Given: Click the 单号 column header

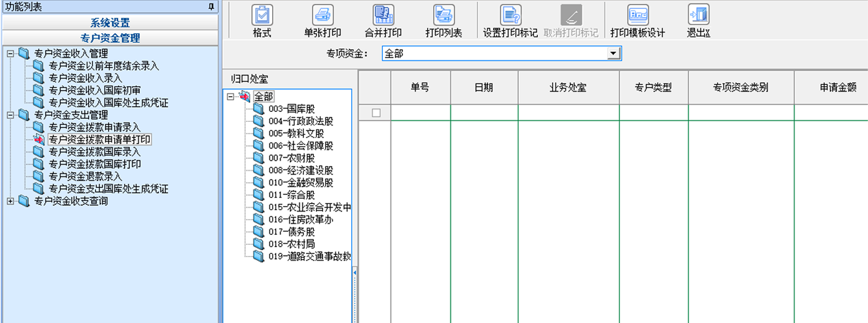Looking at the screenshot, I should pos(420,88).
